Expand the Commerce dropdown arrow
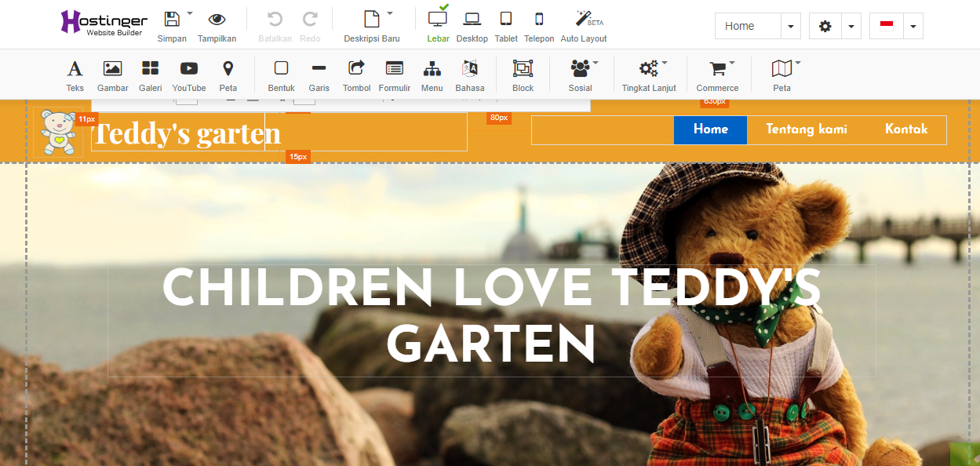This screenshot has width=980, height=466. (x=732, y=62)
